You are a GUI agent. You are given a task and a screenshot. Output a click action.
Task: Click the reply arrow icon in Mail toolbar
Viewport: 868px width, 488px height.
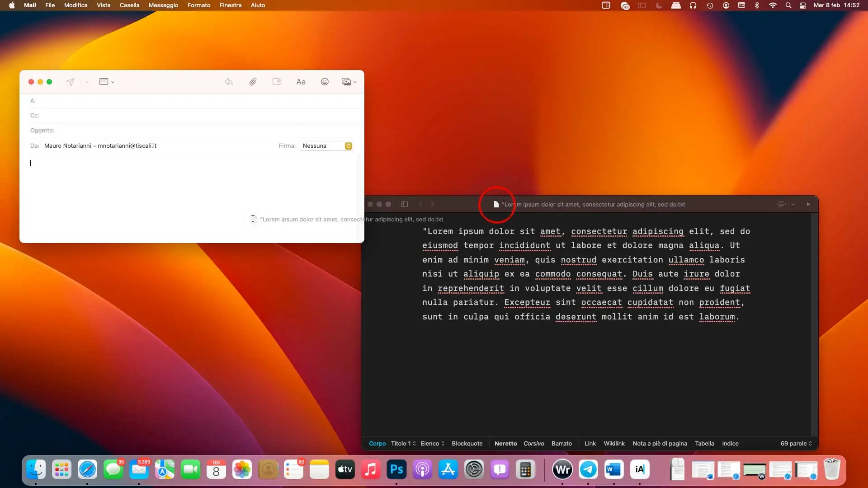click(x=229, y=82)
